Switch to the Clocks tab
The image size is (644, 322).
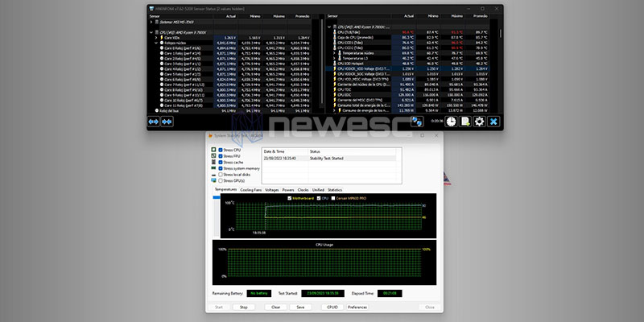click(303, 190)
